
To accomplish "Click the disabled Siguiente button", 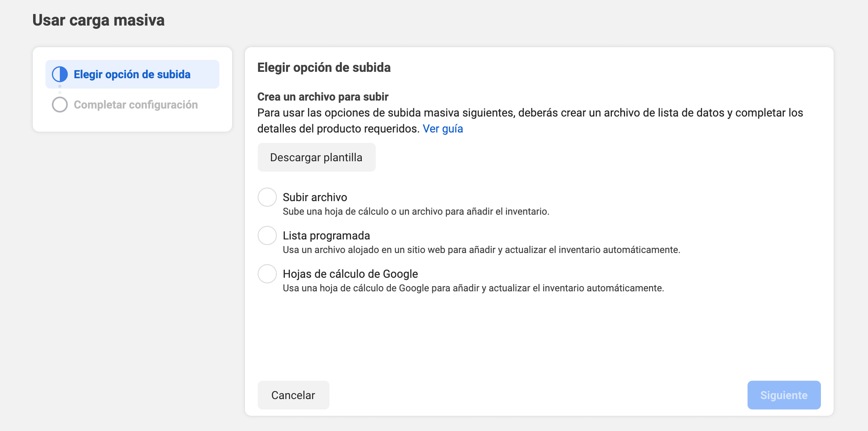I will coord(783,395).
